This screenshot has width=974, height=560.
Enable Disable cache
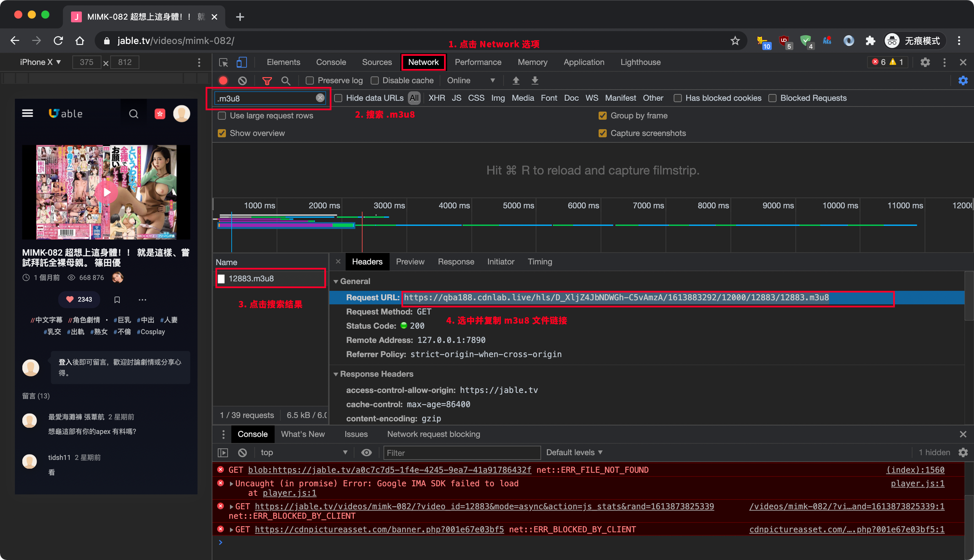tap(374, 80)
